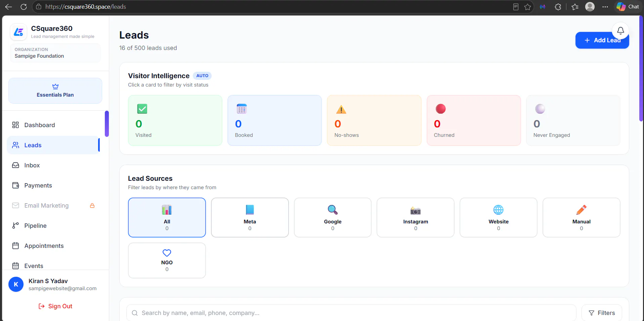Click the CSquare360 logo icon
Image resolution: width=644 pixels, height=321 pixels.
click(18, 32)
